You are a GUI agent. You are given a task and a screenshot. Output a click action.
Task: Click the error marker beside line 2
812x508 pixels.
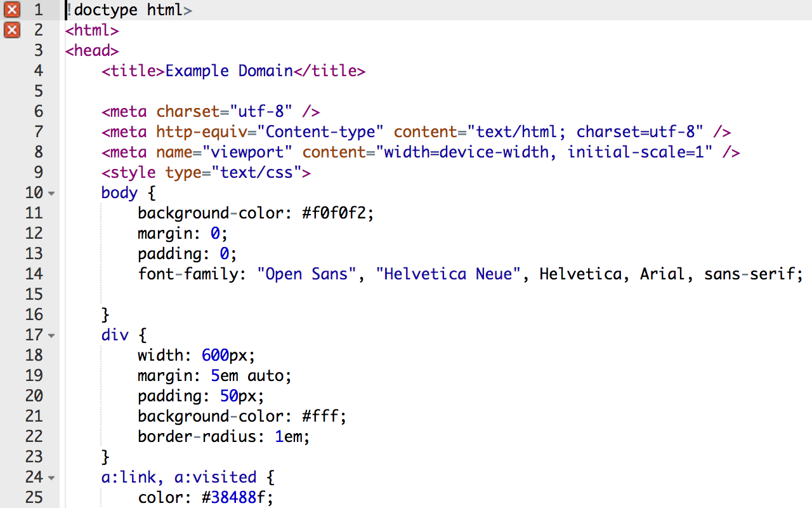[x=11, y=30]
